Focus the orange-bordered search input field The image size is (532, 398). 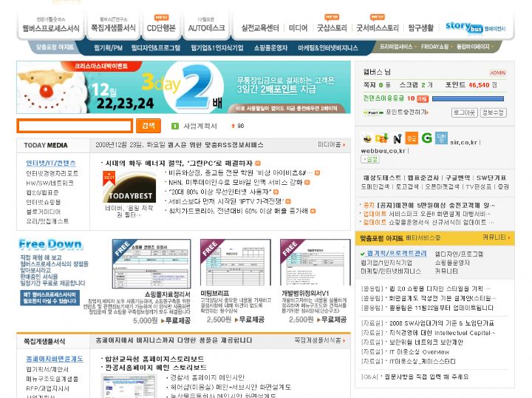pos(75,126)
